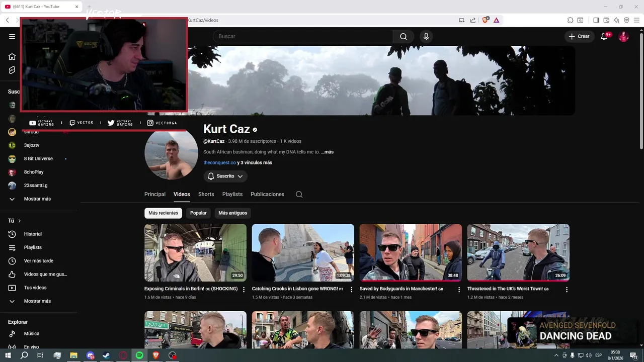Open theconquest.co link
This screenshot has width=644, height=362.
[x=219, y=163]
